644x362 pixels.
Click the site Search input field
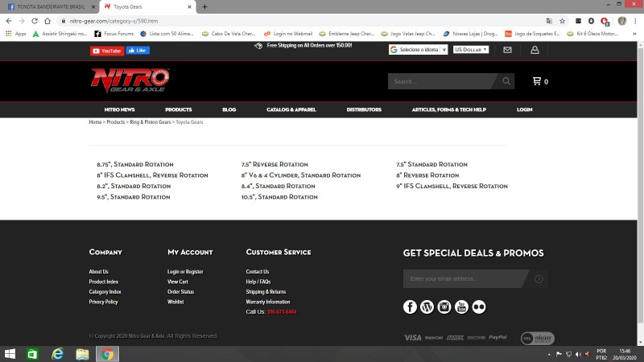[x=441, y=81]
